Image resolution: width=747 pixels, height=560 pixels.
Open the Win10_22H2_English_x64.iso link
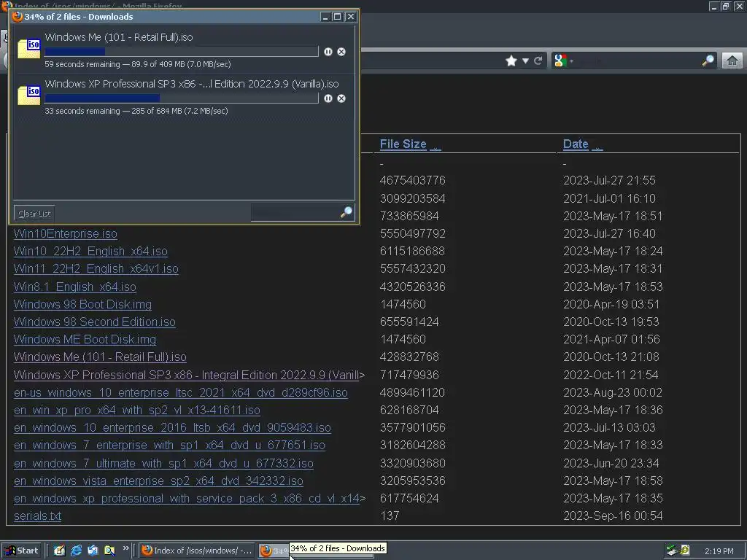pos(90,251)
